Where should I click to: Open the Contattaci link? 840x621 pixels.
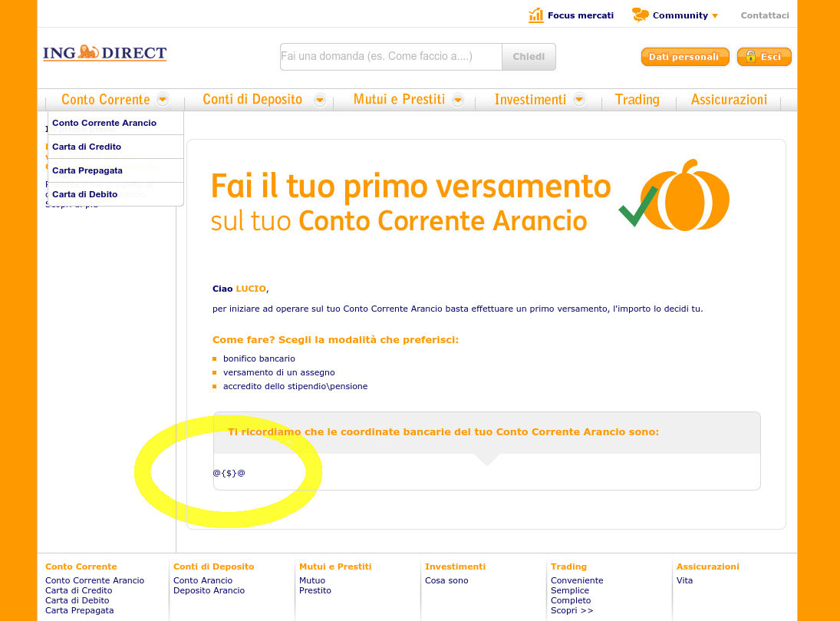765,15
